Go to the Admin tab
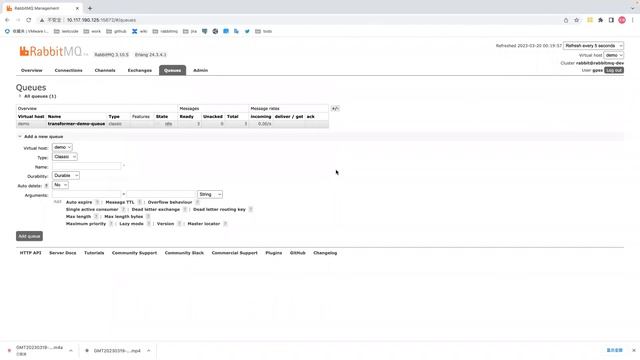640x360 pixels. tap(200, 71)
